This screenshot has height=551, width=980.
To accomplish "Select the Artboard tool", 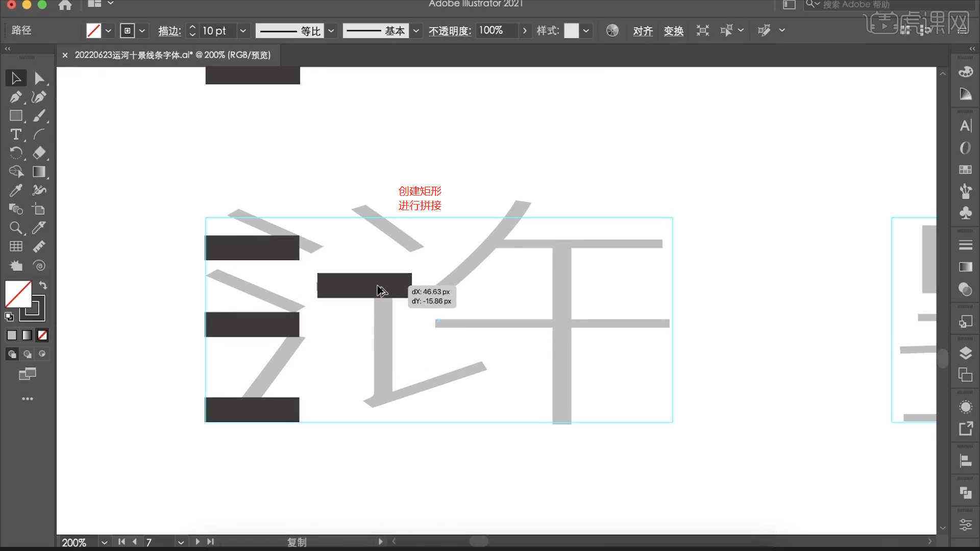I will pos(39,209).
